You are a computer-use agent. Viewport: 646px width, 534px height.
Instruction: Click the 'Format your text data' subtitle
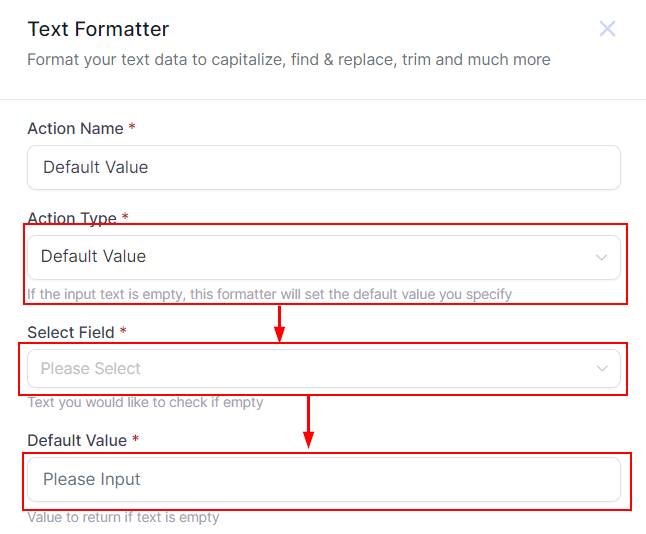click(x=288, y=60)
